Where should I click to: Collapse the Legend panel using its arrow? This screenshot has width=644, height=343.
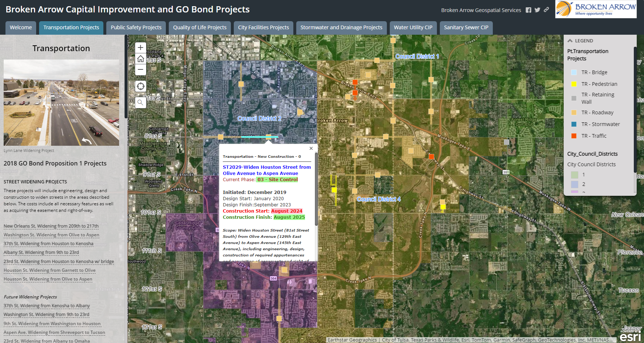570,40
